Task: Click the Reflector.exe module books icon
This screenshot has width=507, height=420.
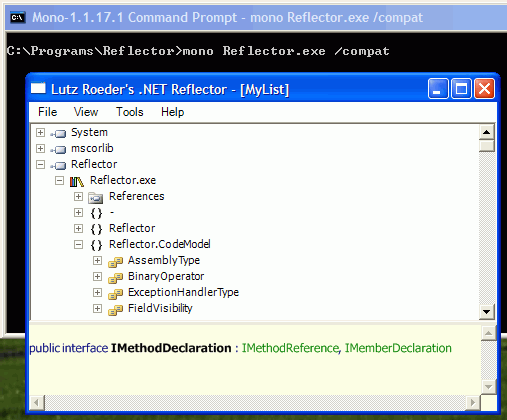Action: [x=77, y=181]
